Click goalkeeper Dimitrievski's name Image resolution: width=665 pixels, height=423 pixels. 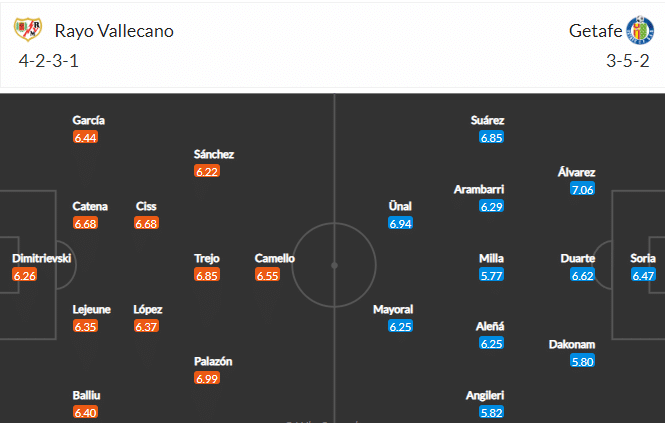coord(42,258)
